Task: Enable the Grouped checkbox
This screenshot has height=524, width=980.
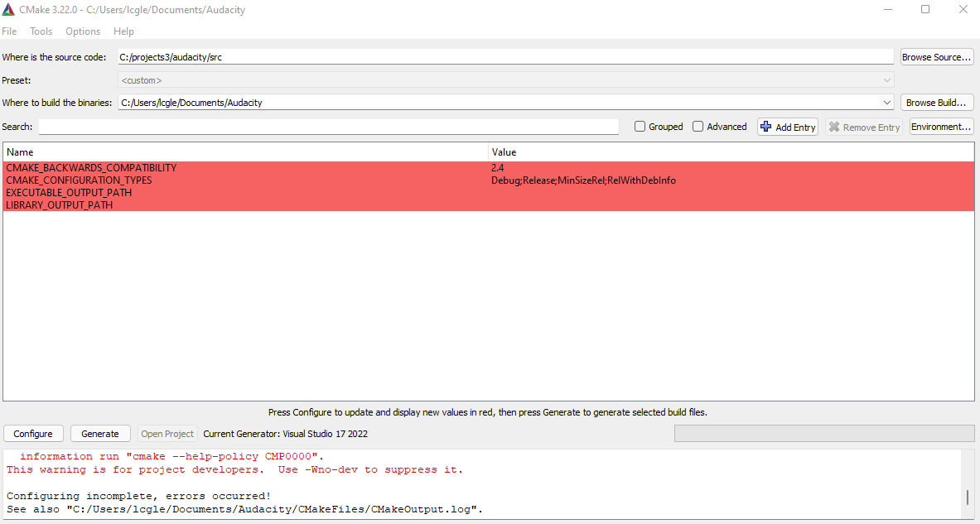Action: 640,126
